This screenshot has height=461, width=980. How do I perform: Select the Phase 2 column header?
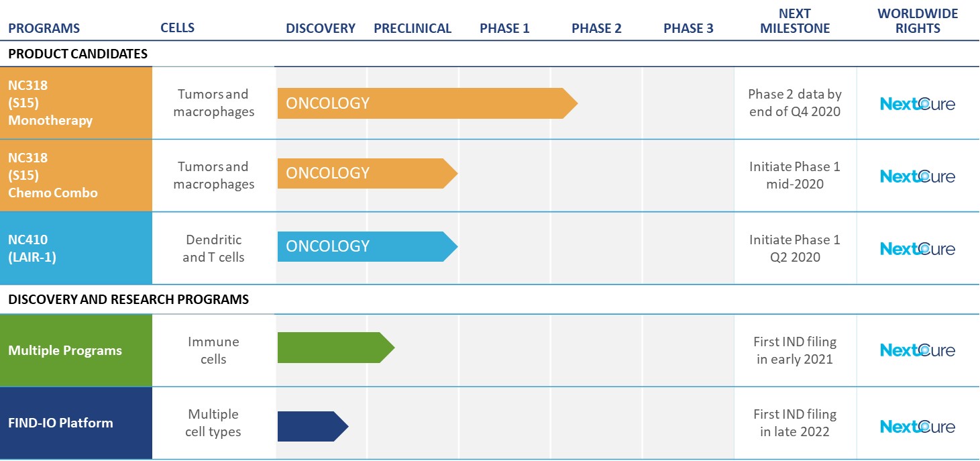[x=596, y=28]
